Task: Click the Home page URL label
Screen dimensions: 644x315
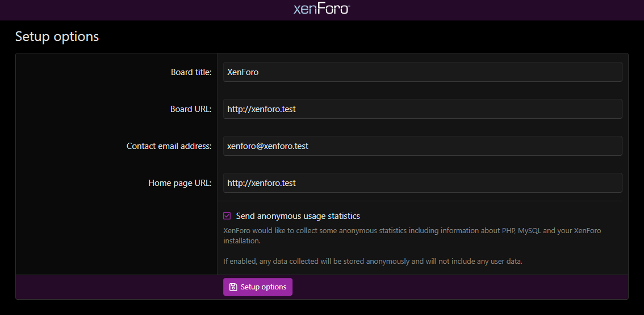Action: point(180,184)
